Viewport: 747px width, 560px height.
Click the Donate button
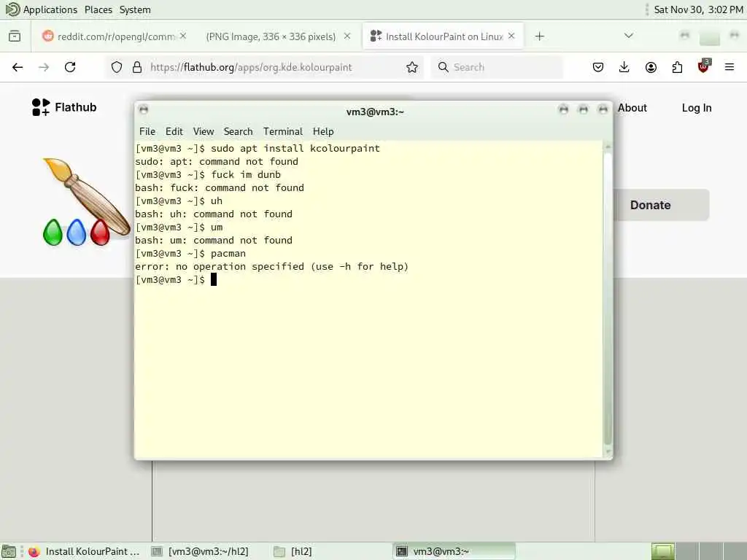[661, 205]
